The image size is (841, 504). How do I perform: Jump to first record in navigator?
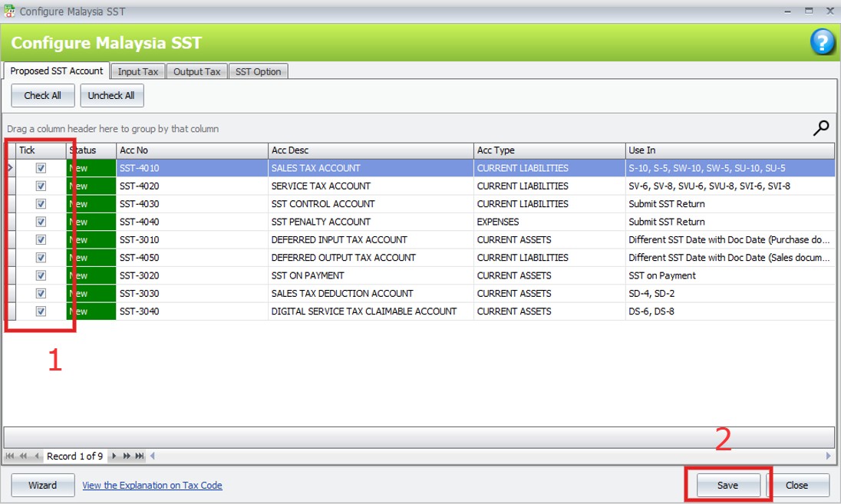coord(11,456)
